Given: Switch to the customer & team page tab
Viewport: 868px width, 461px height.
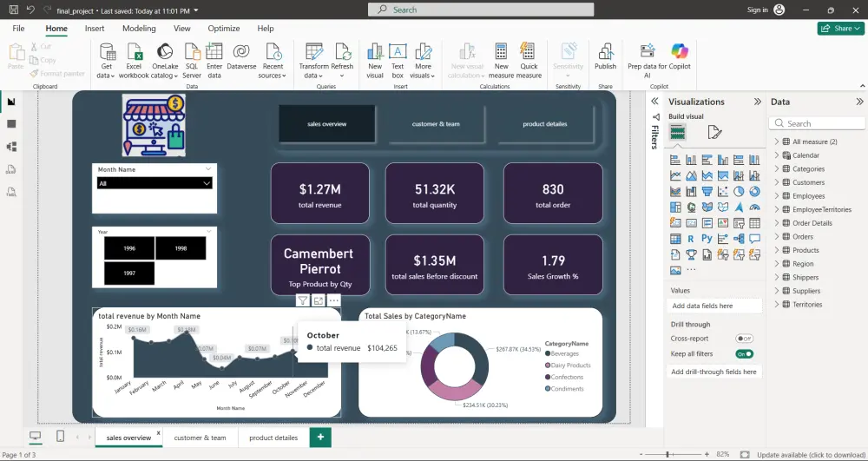Looking at the screenshot, I should (x=200, y=438).
